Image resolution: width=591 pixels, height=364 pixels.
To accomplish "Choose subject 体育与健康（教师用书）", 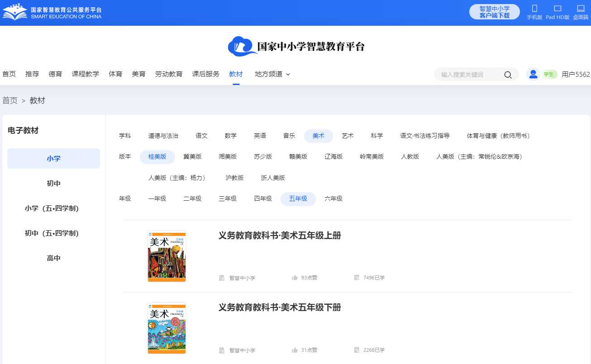I will coord(498,136).
